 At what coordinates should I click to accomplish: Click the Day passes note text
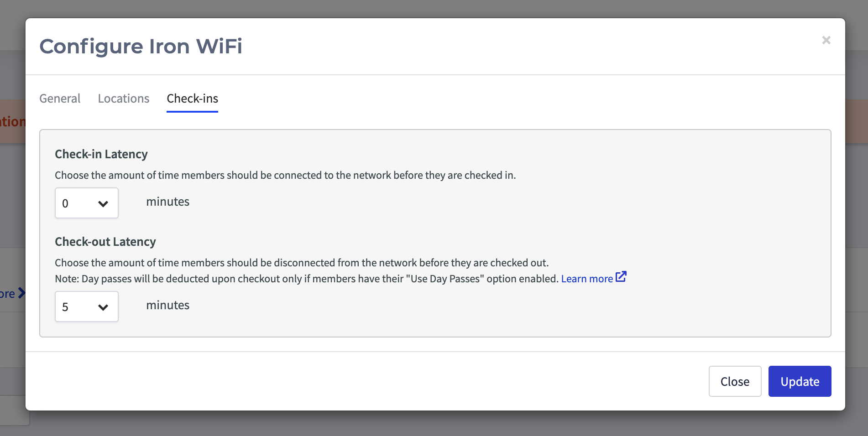point(307,279)
